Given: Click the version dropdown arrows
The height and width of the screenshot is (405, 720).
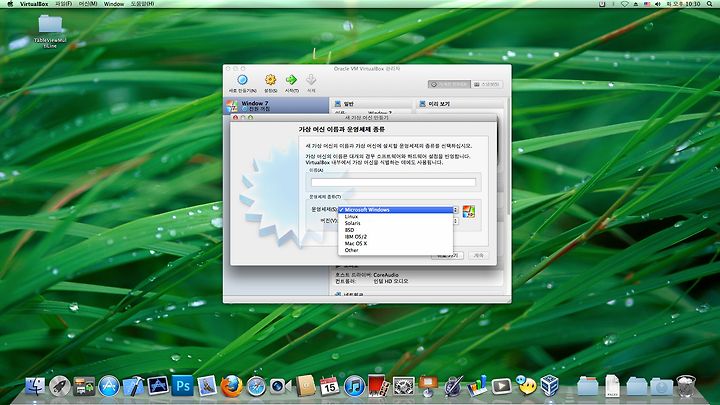Looking at the screenshot, I should [456, 221].
